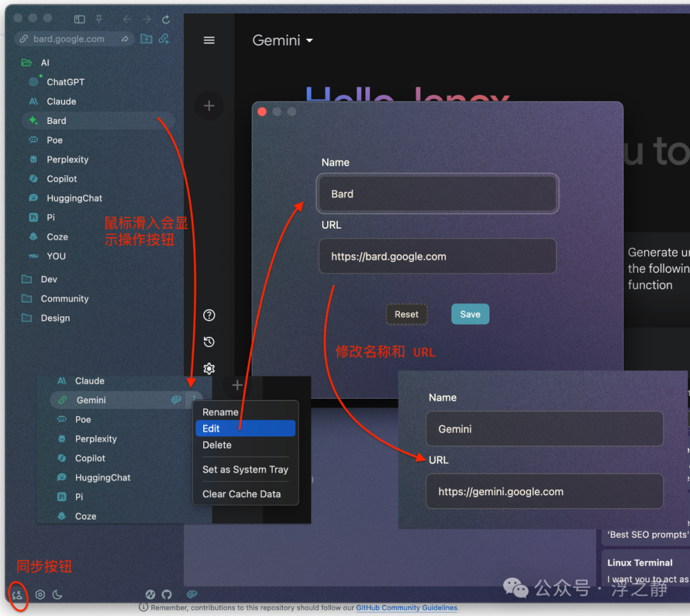This screenshot has width=690, height=616.
Task: Click the sync button in the bottom bar
Action: 17,596
